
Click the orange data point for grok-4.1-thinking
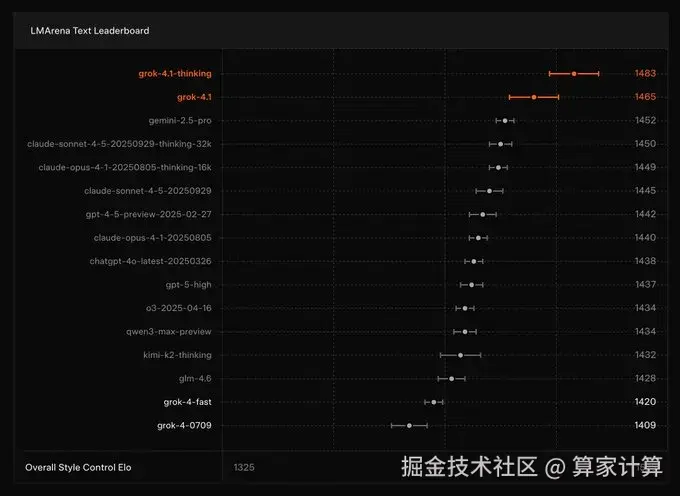574,74
